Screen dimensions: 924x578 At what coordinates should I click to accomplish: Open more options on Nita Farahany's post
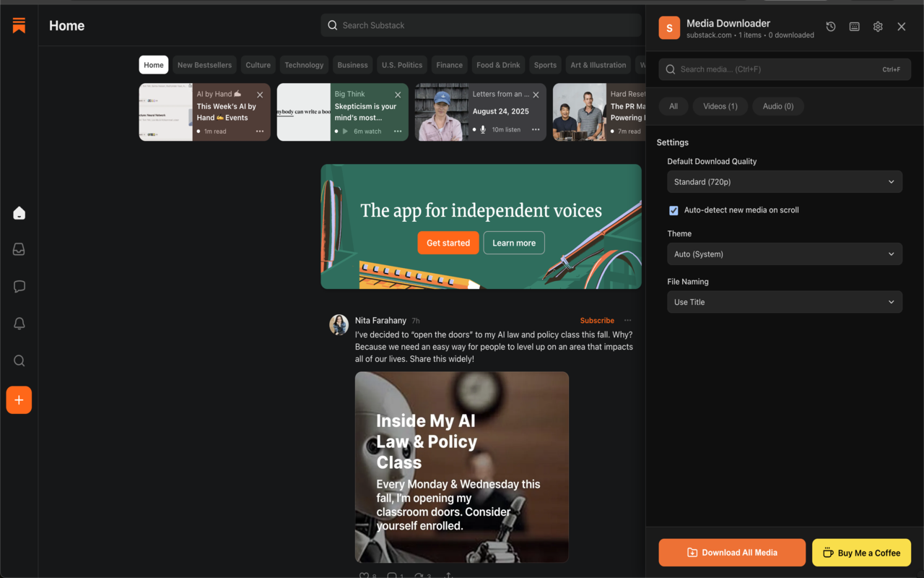tap(628, 320)
